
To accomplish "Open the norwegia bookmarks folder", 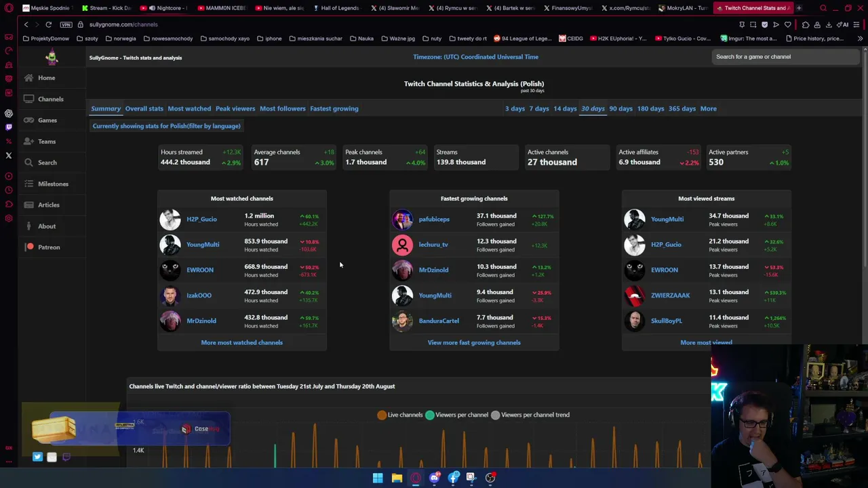I will [x=120, y=39].
